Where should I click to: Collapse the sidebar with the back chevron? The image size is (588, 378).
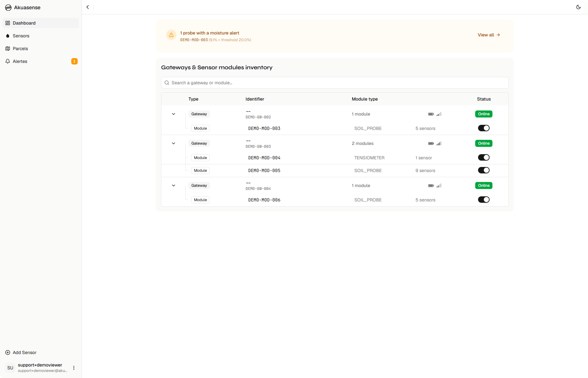[88, 7]
